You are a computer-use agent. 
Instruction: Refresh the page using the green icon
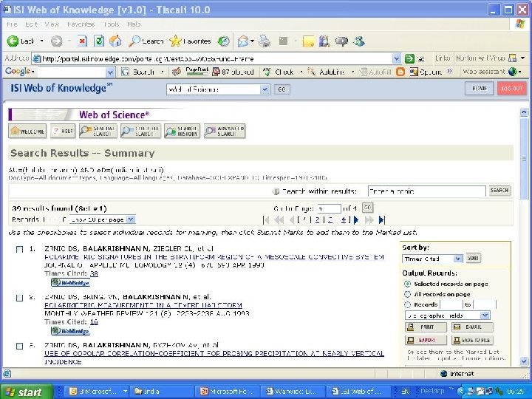[x=99, y=41]
